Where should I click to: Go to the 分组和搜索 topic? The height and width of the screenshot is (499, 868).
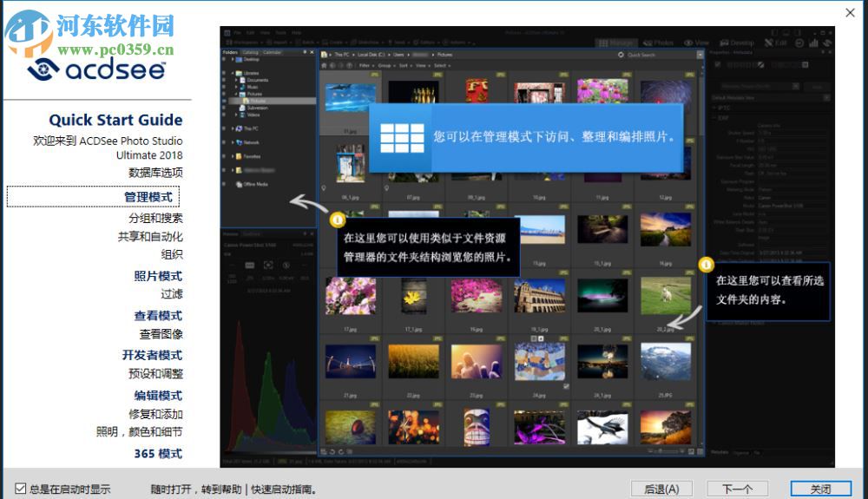click(x=155, y=218)
